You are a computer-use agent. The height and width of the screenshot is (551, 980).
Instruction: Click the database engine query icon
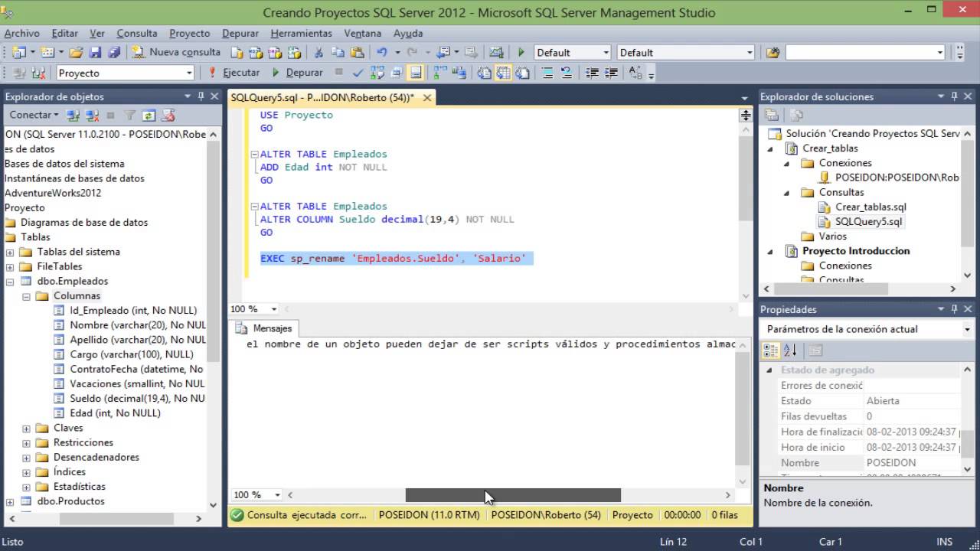[x=238, y=52]
